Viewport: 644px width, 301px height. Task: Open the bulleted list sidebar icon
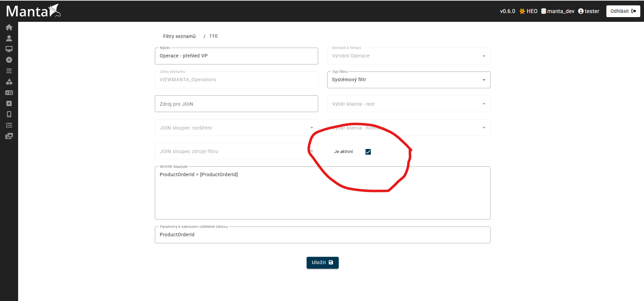(x=9, y=125)
